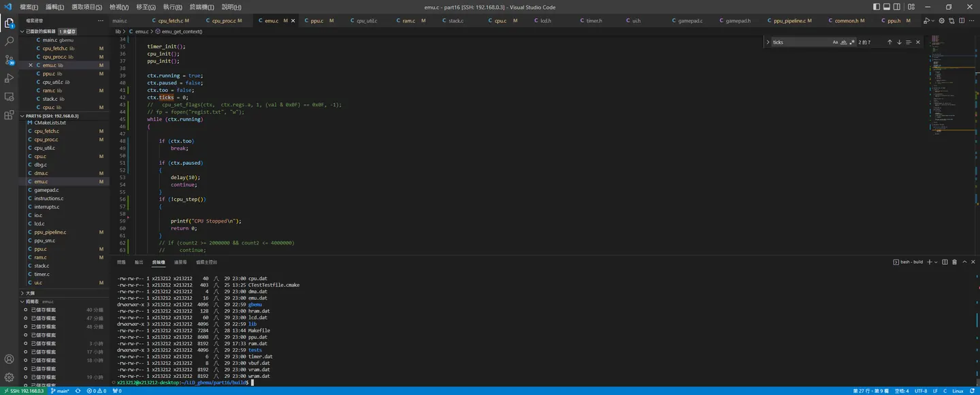Split the bash terminal

point(945,262)
